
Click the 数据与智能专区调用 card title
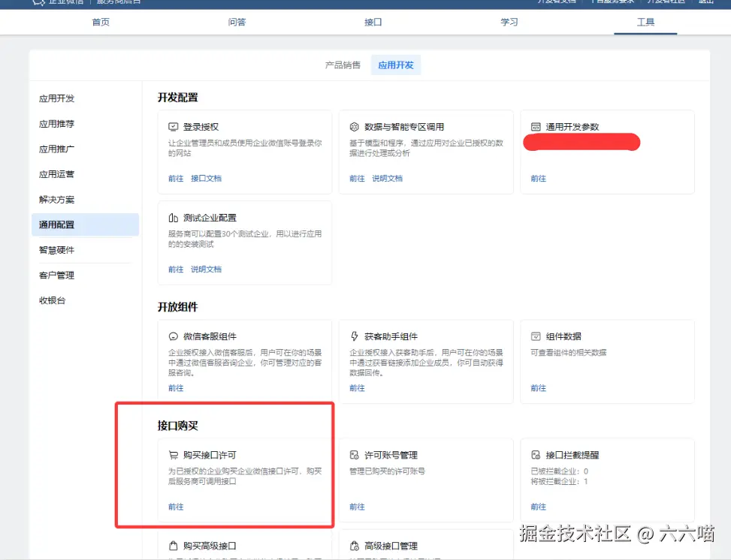[x=404, y=127]
